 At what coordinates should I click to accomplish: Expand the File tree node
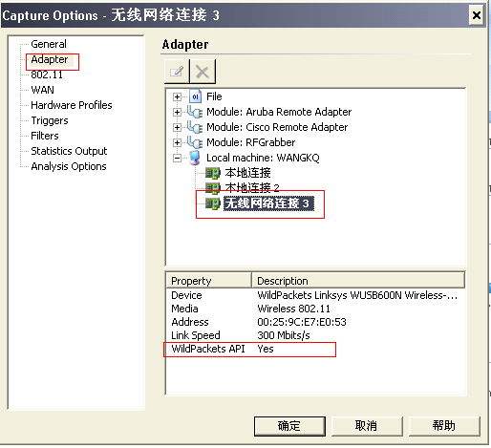point(177,96)
